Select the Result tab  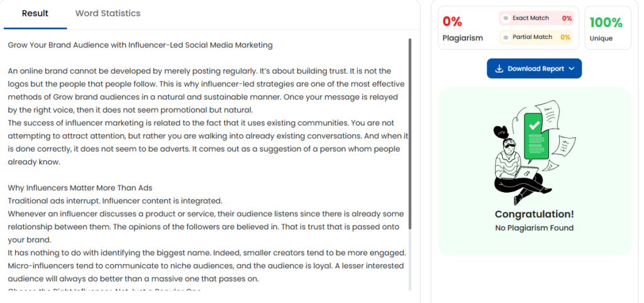35,13
